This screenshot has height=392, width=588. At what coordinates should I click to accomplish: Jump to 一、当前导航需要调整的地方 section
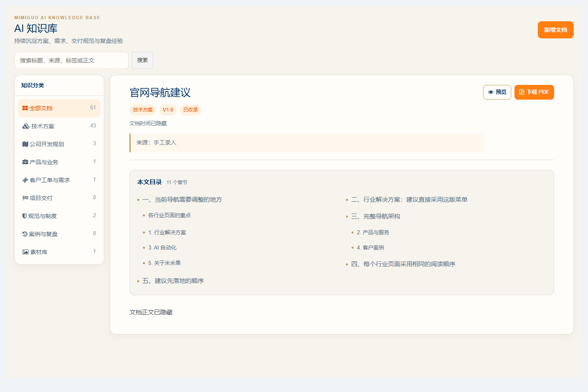pos(182,200)
